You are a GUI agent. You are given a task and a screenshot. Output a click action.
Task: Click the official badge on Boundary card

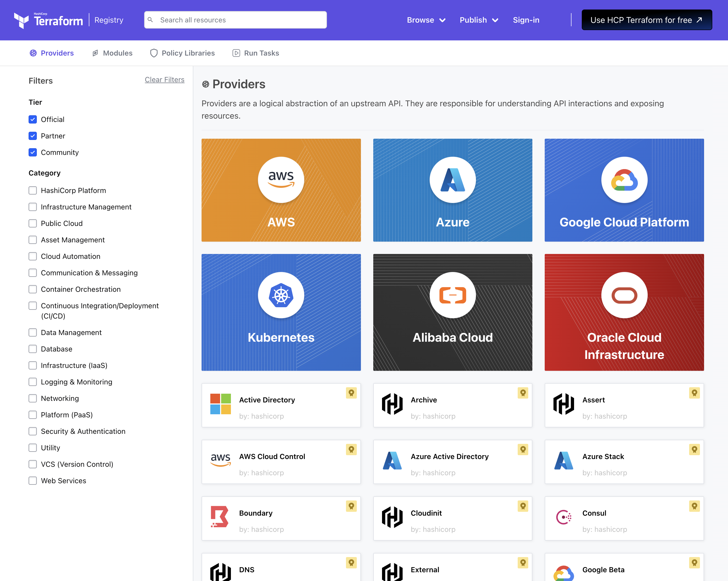point(351,506)
